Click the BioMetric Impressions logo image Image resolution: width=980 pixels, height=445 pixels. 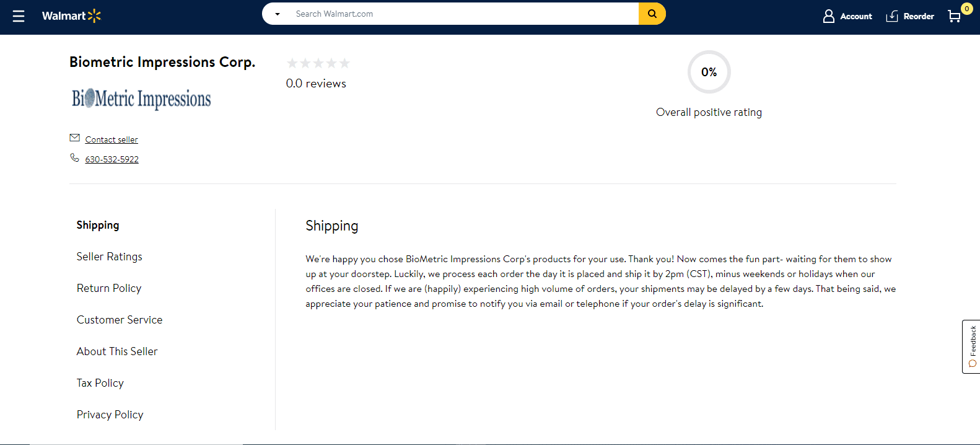pos(141,99)
